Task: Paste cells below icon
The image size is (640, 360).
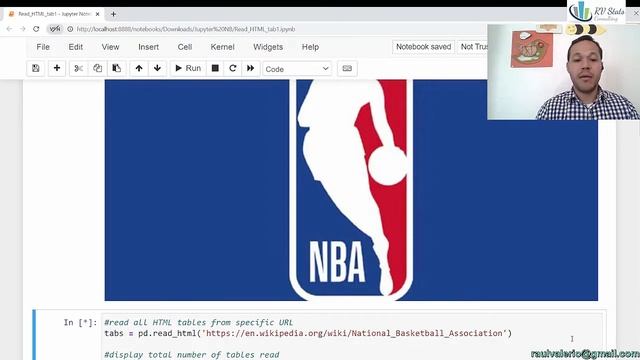Action: pyautogui.click(x=116, y=68)
